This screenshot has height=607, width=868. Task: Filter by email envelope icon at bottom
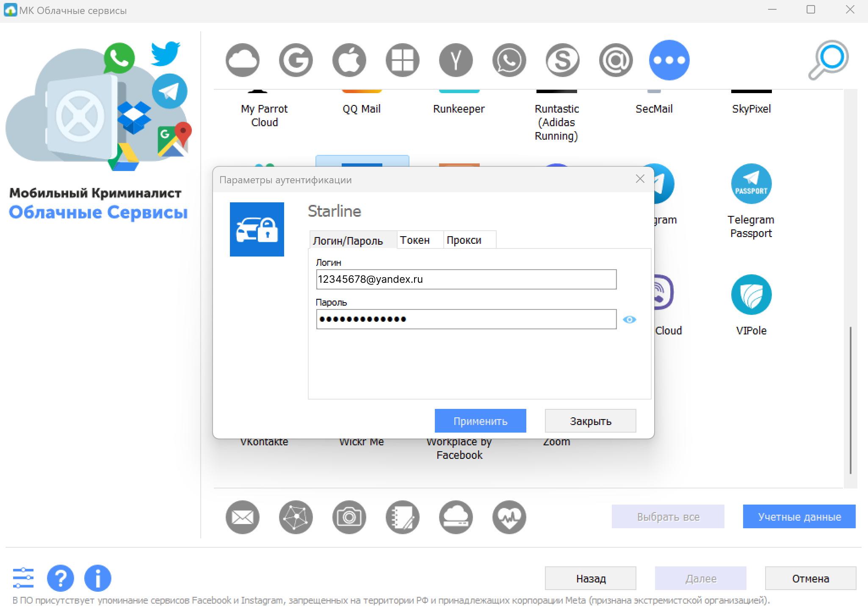coord(243,517)
